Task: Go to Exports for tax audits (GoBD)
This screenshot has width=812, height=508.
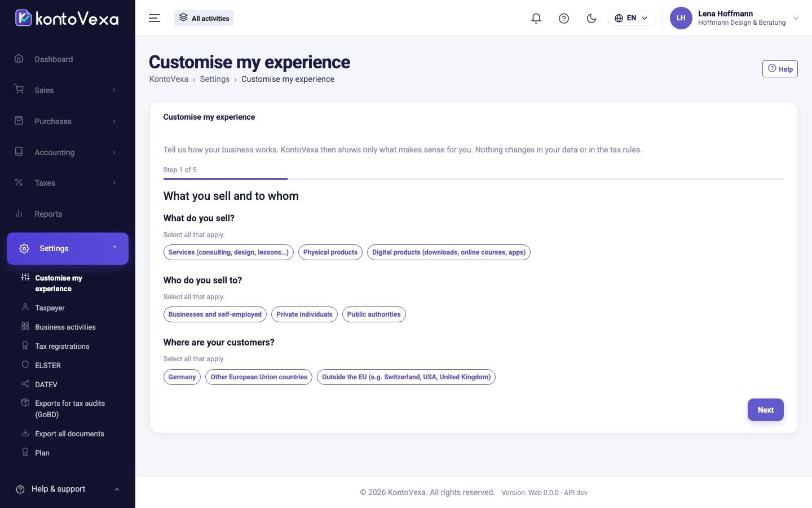Action: (70, 409)
